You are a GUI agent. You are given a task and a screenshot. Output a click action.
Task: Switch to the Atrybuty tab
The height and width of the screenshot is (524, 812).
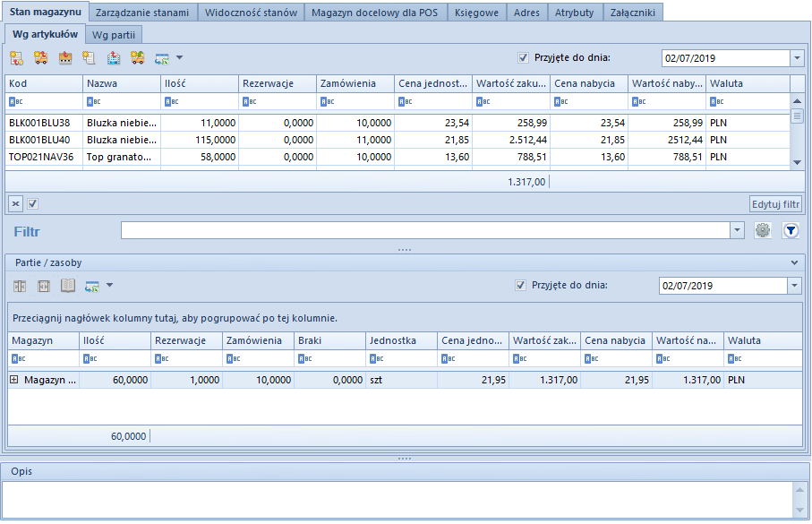click(574, 13)
